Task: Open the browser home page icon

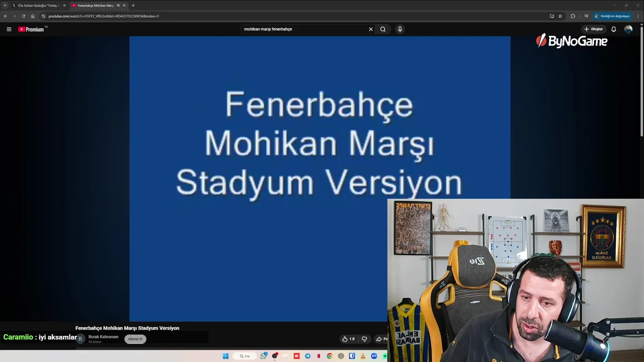Action: coord(33,16)
